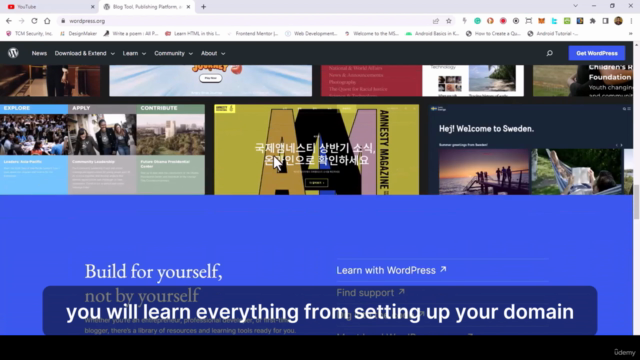640x360 pixels.
Task: Open the Journey Play Now showcase thumbnail
Action: [x=211, y=81]
